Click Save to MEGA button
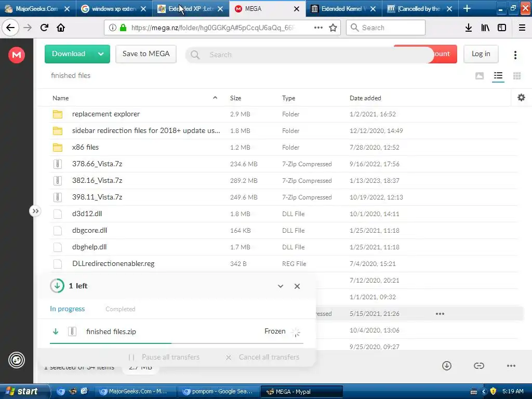The image size is (532, 399). [146, 54]
